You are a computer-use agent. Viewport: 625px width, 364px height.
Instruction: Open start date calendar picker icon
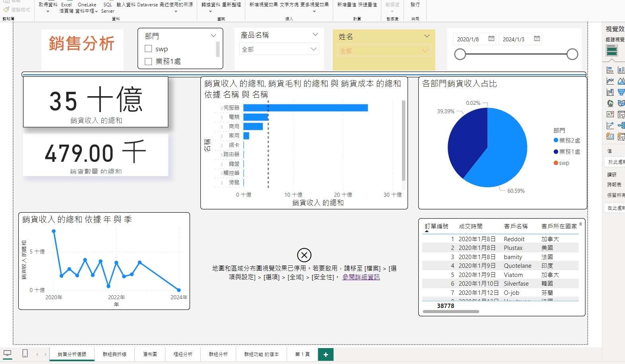coord(491,39)
